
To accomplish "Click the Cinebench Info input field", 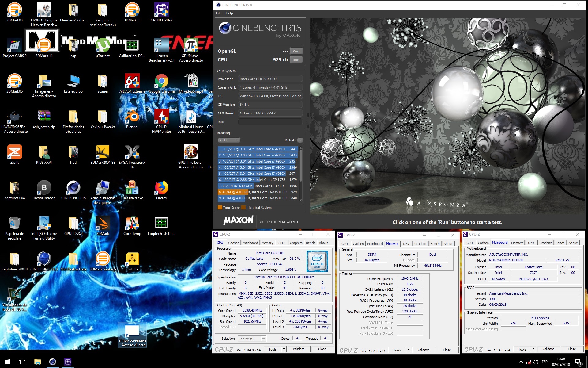I will tap(270, 122).
